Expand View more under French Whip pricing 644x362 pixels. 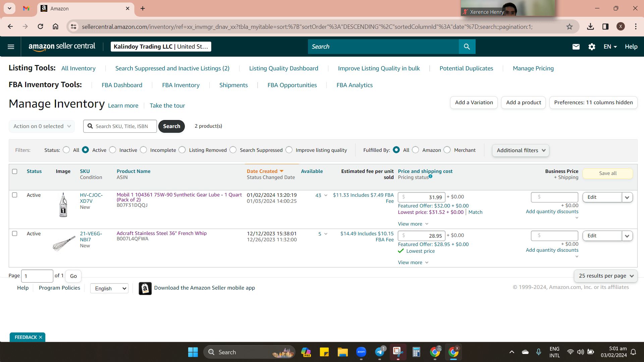(x=413, y=262)
